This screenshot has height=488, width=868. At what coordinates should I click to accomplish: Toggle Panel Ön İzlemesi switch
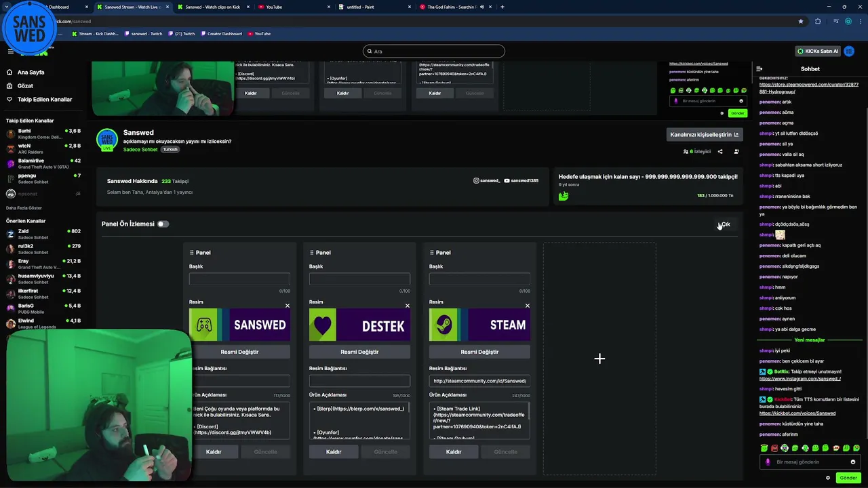163,224
